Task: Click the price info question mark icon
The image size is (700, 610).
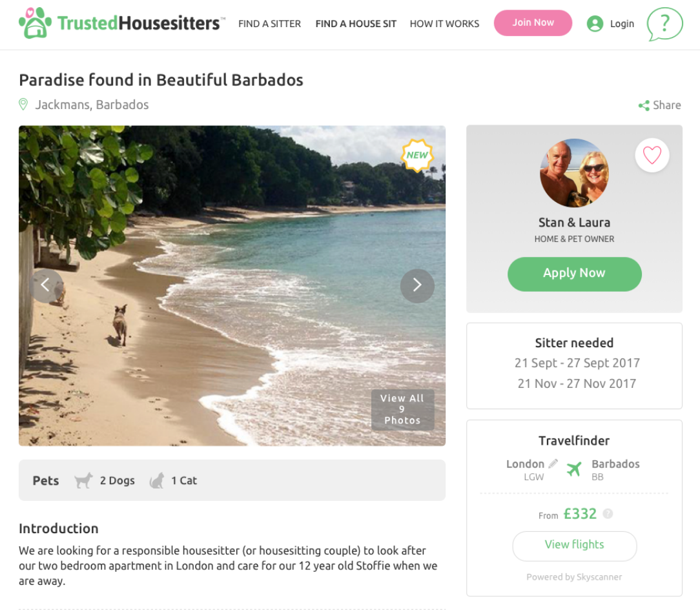Action: [x=608, y=514]
